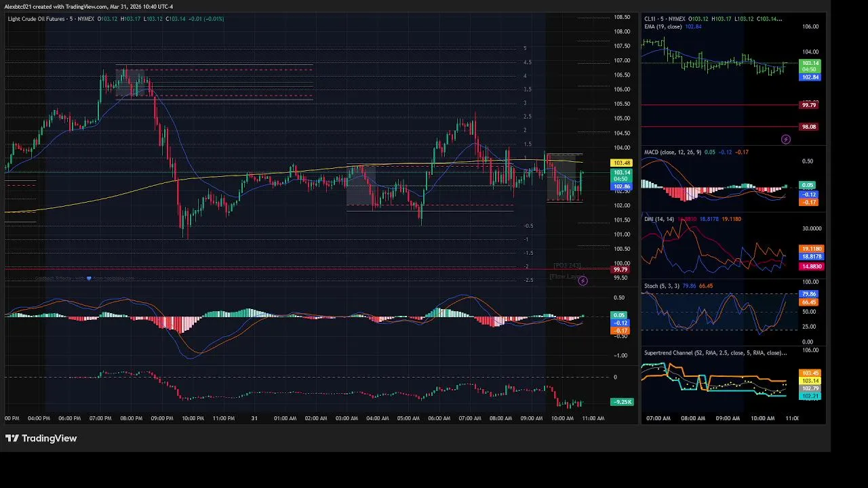The width and height of the screenshot is (868, 488).
Task: Click the gray 102.79 Supertrend axis label
Action: click(810, 389)
